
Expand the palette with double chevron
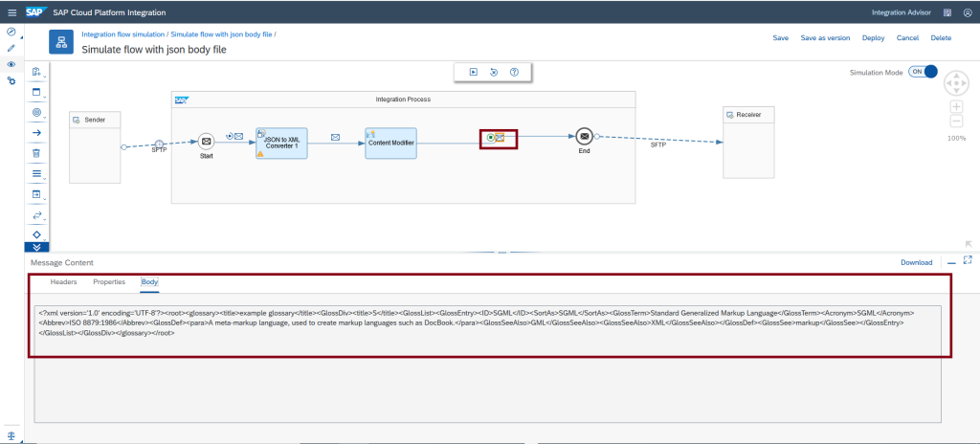[x=36, y=247]
